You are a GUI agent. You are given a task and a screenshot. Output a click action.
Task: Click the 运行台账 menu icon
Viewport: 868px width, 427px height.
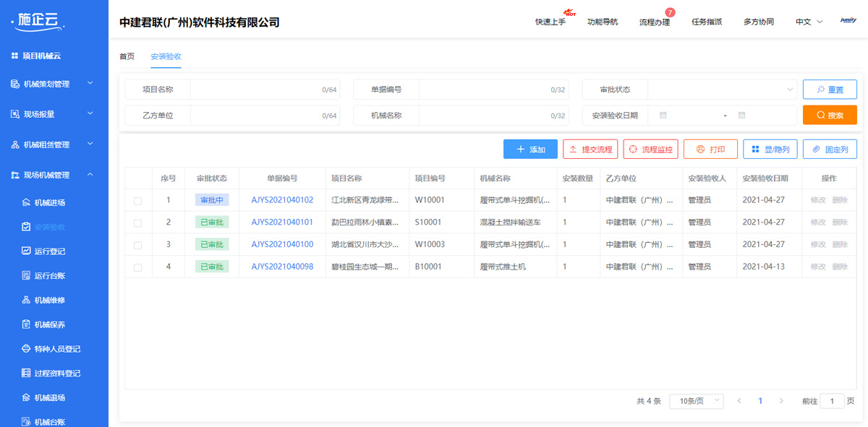coord(26,275)
